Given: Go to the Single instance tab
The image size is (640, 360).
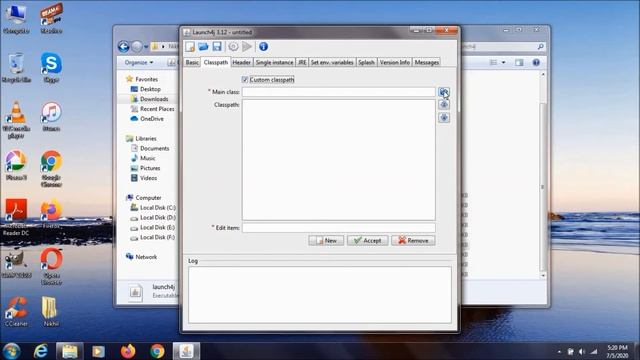Looking at the screenshot, I should click(x=274, y=62).
